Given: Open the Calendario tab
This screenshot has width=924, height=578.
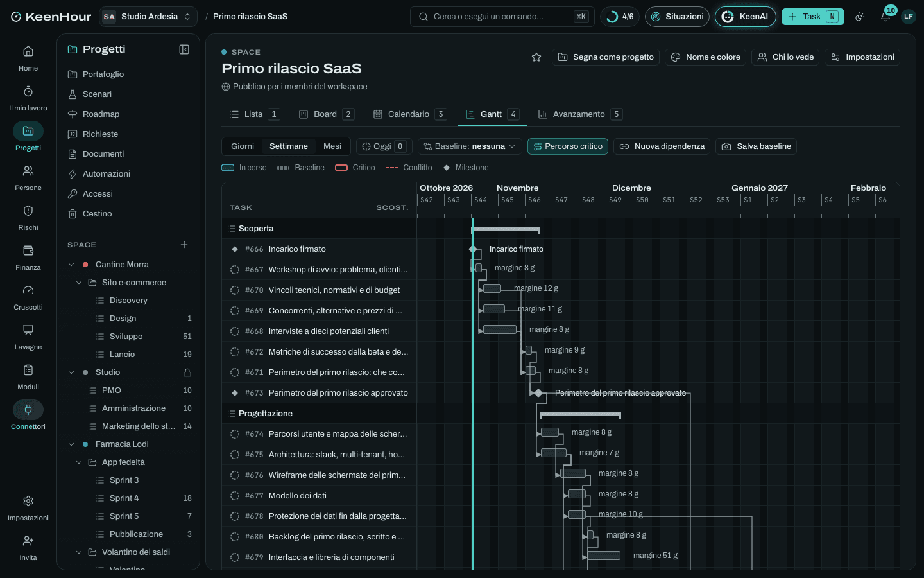Looking at the screenshot, I should (409, 114).
